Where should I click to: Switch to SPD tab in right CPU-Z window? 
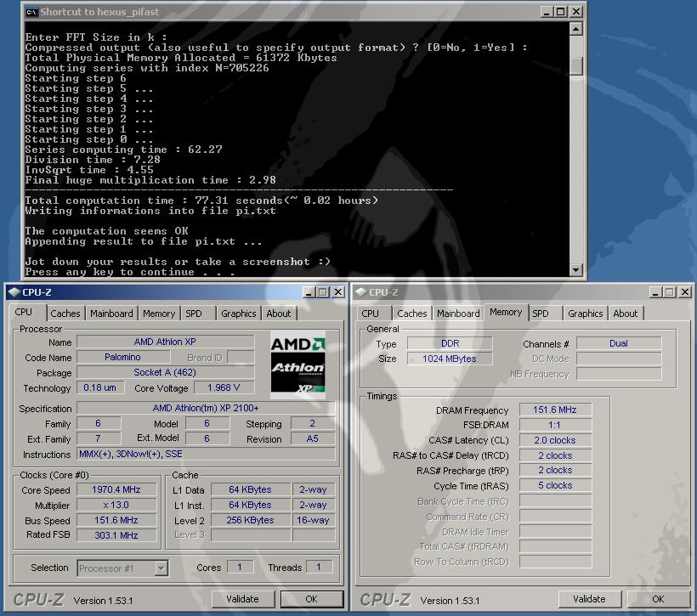541,314
